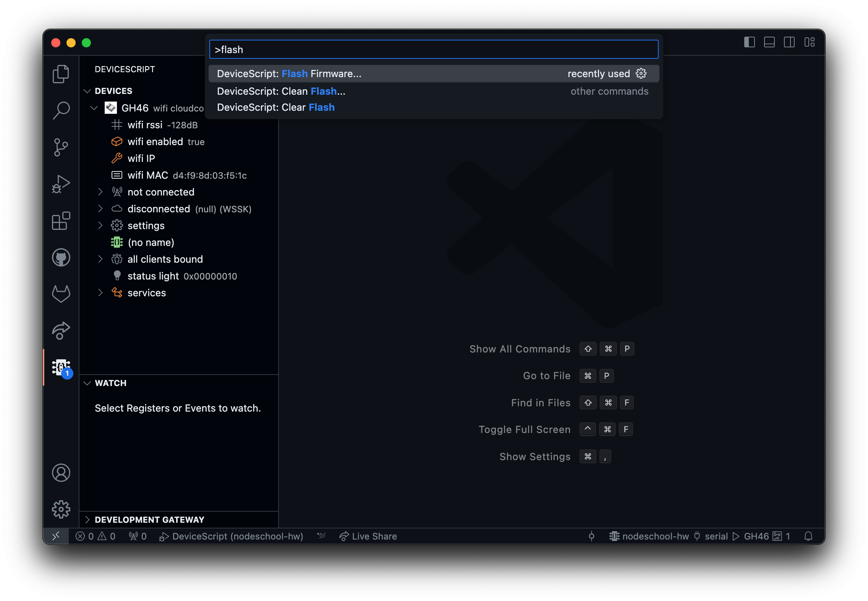Open the Explorer view in activity bar
868x601 pixels.
[61, 74]
